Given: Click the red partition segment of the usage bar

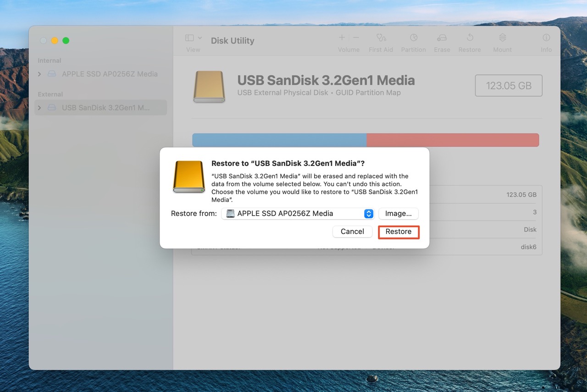Looking at the screenshot, I should point(453,140).
